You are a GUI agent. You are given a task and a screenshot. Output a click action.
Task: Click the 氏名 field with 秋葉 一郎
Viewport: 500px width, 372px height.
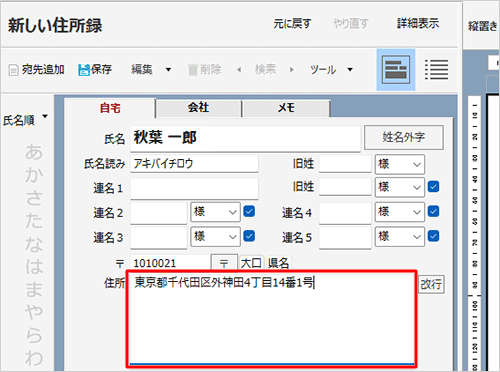click(x=245, y=138)
